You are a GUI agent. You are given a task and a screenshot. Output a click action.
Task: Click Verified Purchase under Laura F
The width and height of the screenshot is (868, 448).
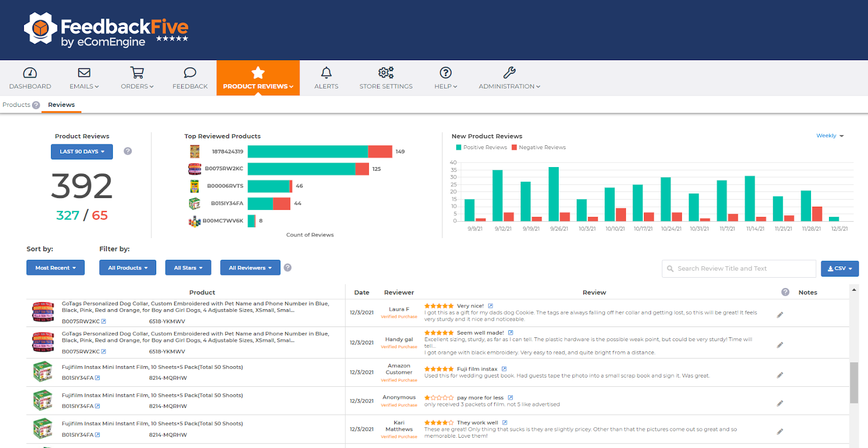click(399, 317)
